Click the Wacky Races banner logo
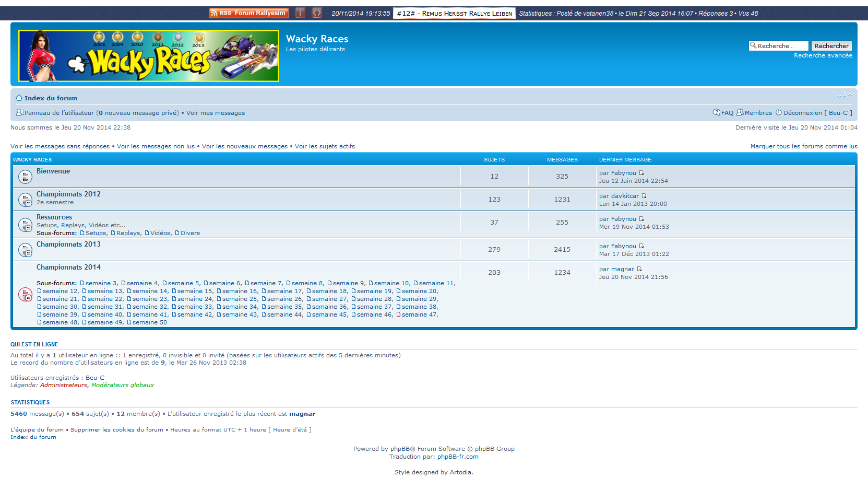The image size is (868, 501). tap(149, 56)
